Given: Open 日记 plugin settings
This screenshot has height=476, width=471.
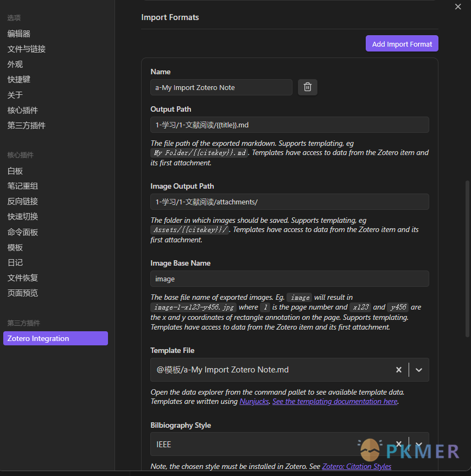Looking at the screenshot, I should (15, 262).
